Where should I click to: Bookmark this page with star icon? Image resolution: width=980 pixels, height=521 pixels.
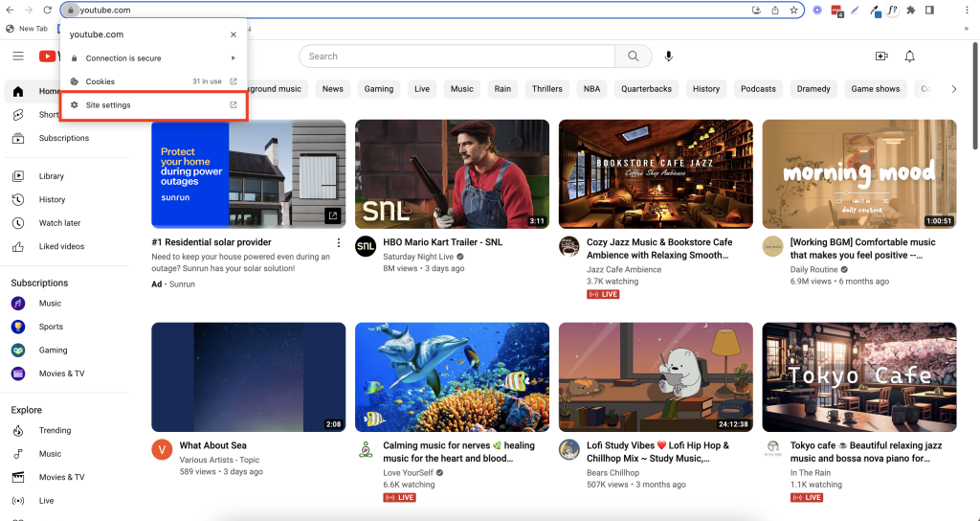pos(793,10)
